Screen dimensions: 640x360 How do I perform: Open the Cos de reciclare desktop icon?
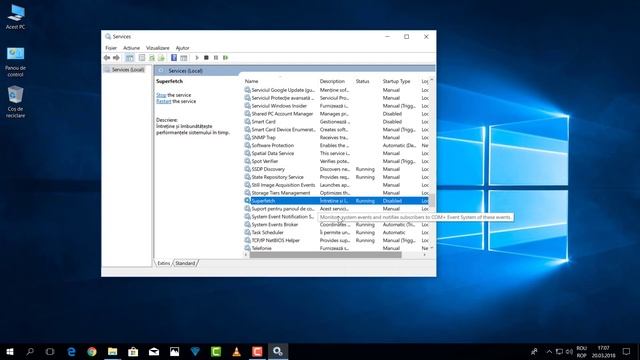pos(16,102)
